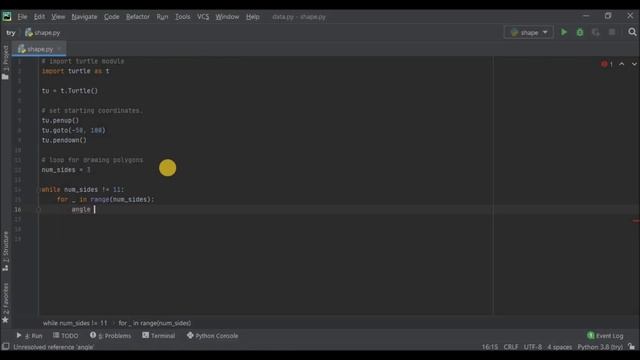Click the 16:15 line-column indicator
The image size is (640, 360).
click(x=489, y=347)
